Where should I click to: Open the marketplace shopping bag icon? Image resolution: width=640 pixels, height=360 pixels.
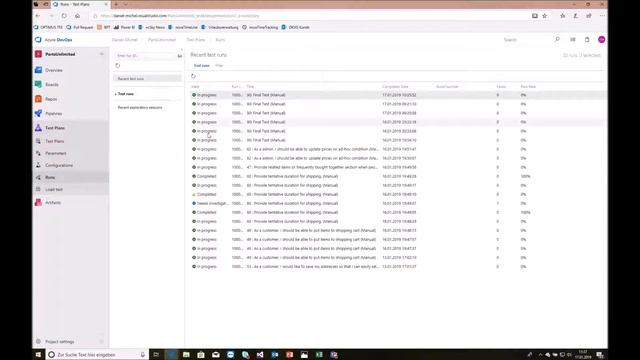pos(587,40)
